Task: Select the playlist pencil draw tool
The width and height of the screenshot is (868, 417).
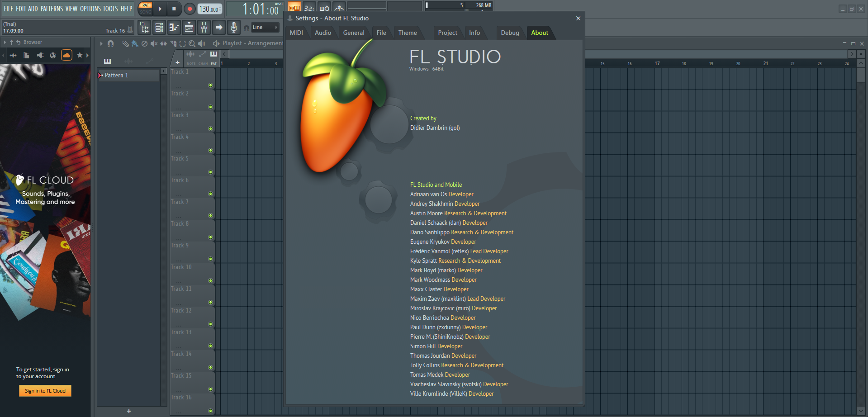Action: [x=125, y=43]
